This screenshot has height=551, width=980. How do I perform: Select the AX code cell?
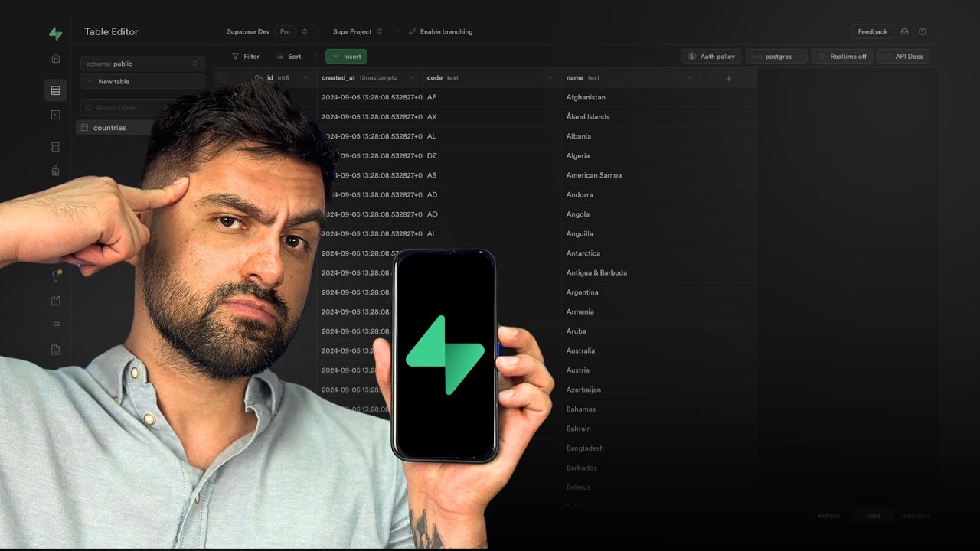(x=492, y=117)
